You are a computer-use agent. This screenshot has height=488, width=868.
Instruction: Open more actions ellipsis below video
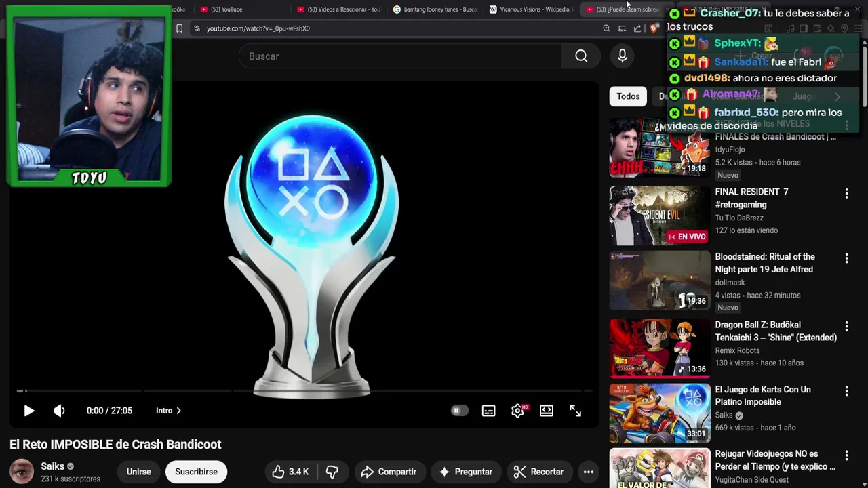[x=589, y=472]
